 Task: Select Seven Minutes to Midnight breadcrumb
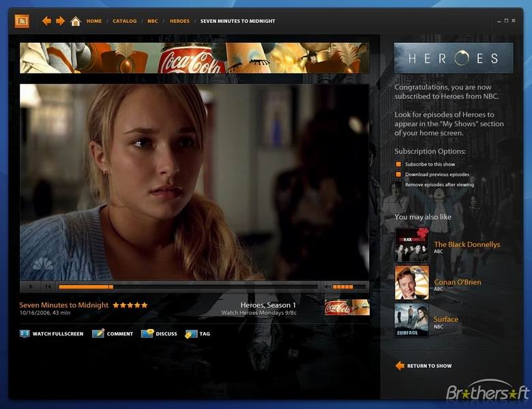[x=237, y=21]
